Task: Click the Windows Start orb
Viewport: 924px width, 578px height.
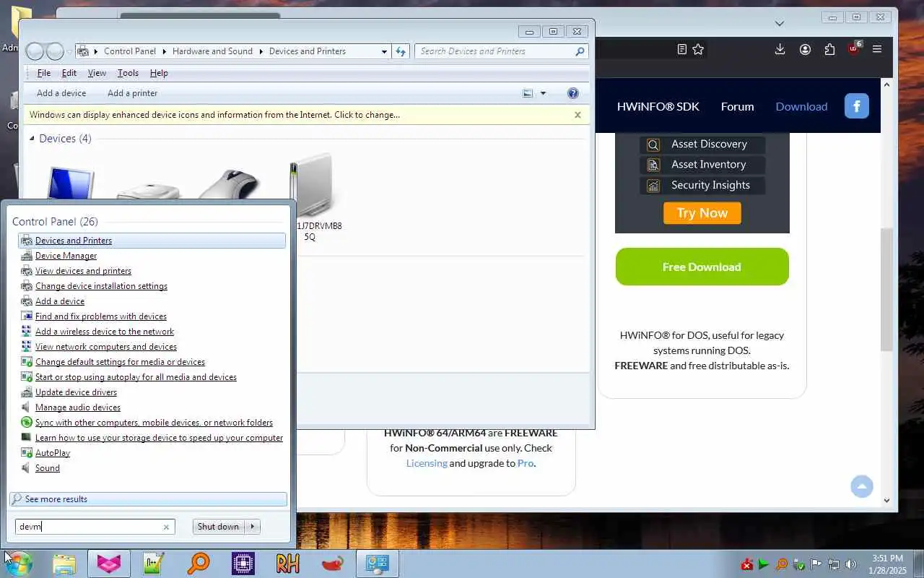Action: pyautogui.click(x=18, y=564)
